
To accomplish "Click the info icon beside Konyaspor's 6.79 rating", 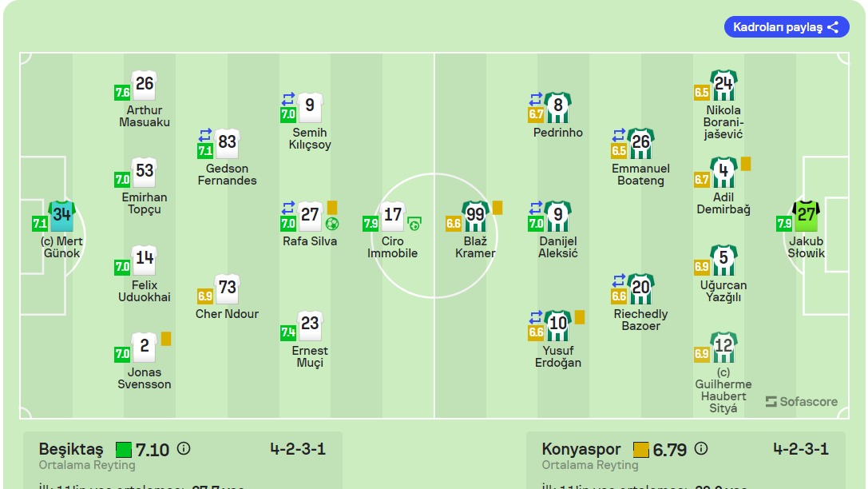I will click(x=700, y=449).
